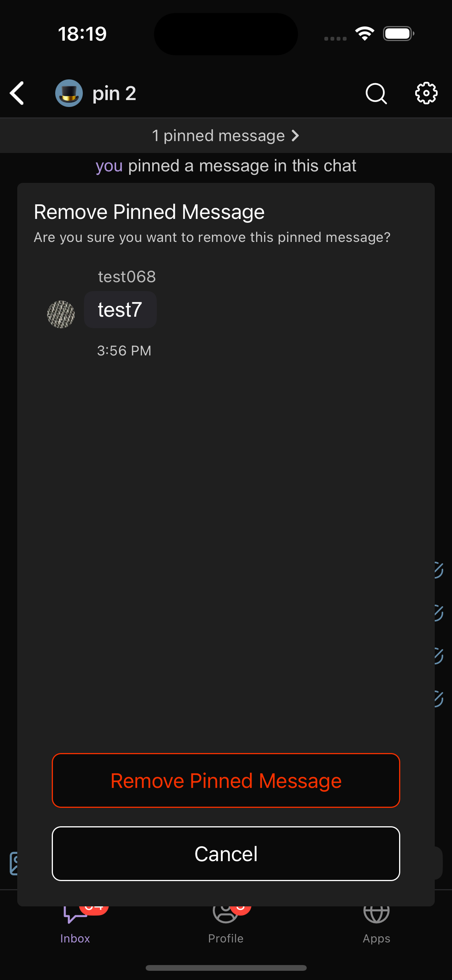The width and height of the screenshot is (452, 980).
Task: Tap the image attachment icon behind the dialog
Action: coord(13,863)
